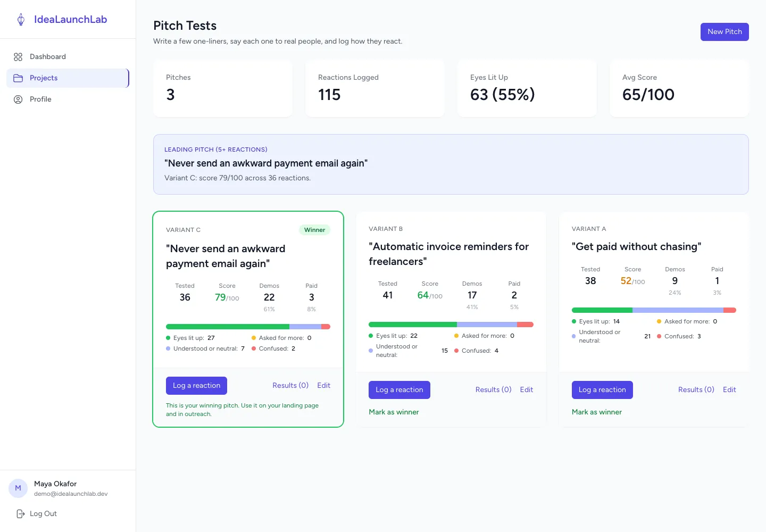Click the Log Out label
The image size is (766, 532).
(x=43, y=514)
